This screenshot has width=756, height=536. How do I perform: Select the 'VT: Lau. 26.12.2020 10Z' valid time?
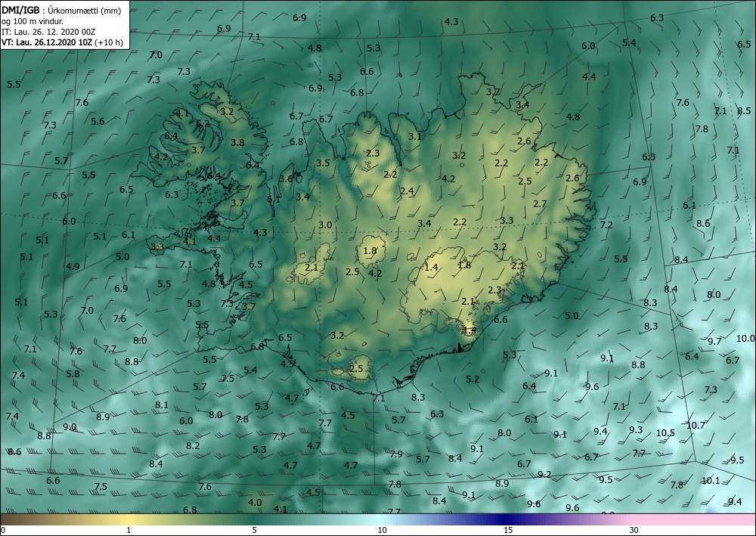pyautogui.click(x=47, y=42)
